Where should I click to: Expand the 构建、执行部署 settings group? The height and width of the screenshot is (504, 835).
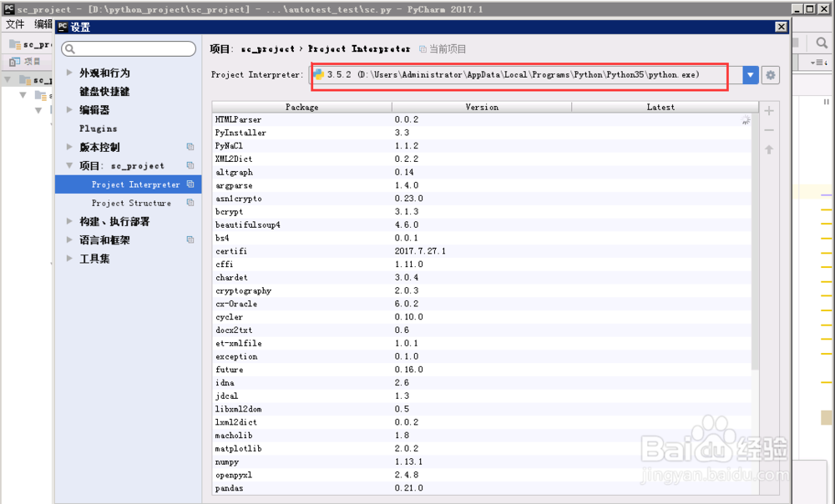(x=69, y=221)
